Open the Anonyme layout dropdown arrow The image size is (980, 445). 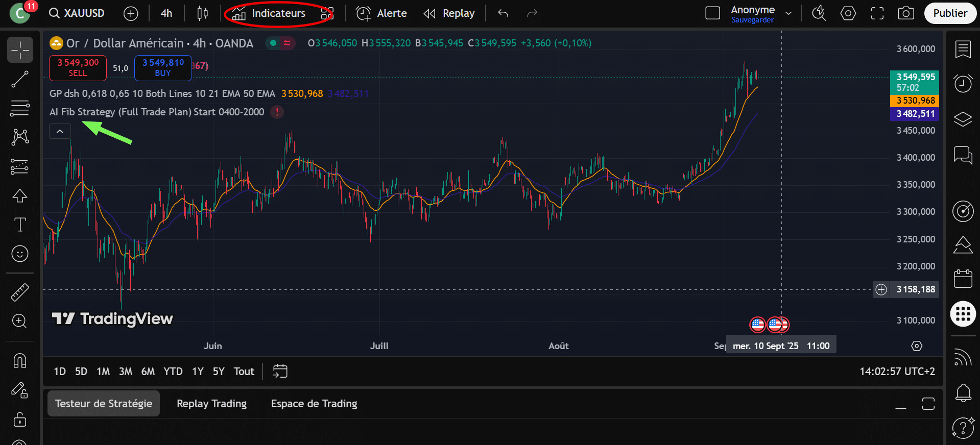click(x=788, y=13)
